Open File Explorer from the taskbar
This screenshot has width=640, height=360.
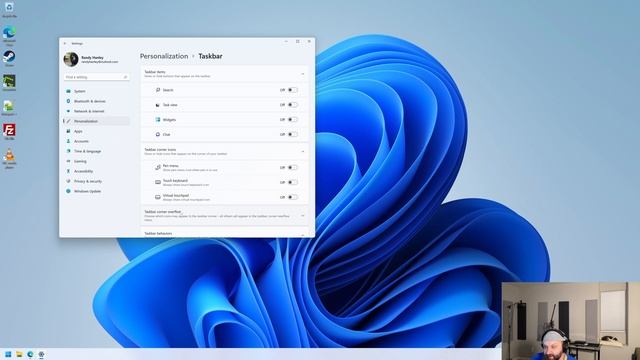coord(19,354)
